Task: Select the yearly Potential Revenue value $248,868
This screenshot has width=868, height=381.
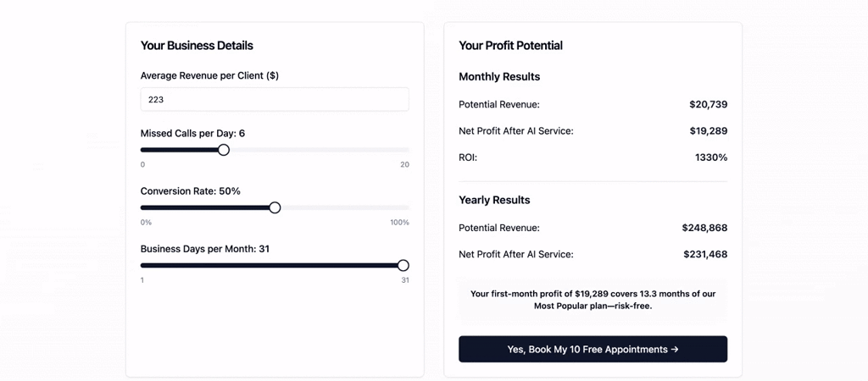Action: coord(704,228)
